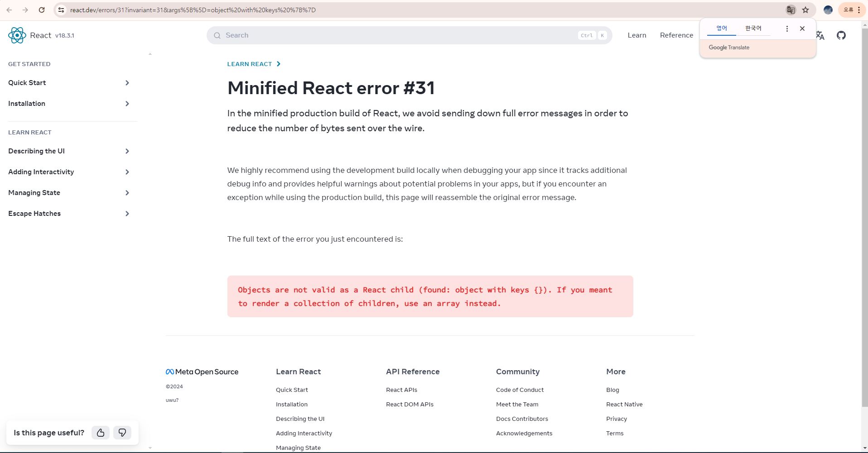The width and height of the screenshot is (868, 453).
Task: Click the site translations icon
Action: [x=820, y=35]
